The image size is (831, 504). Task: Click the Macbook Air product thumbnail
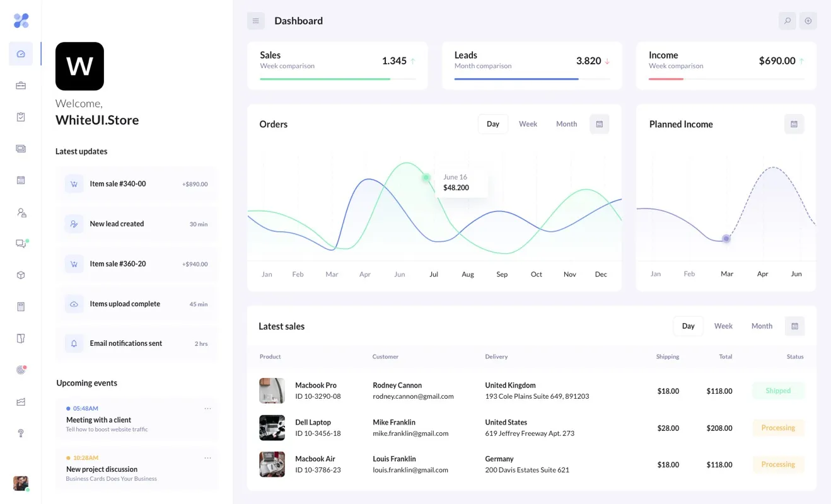(272, 464)
